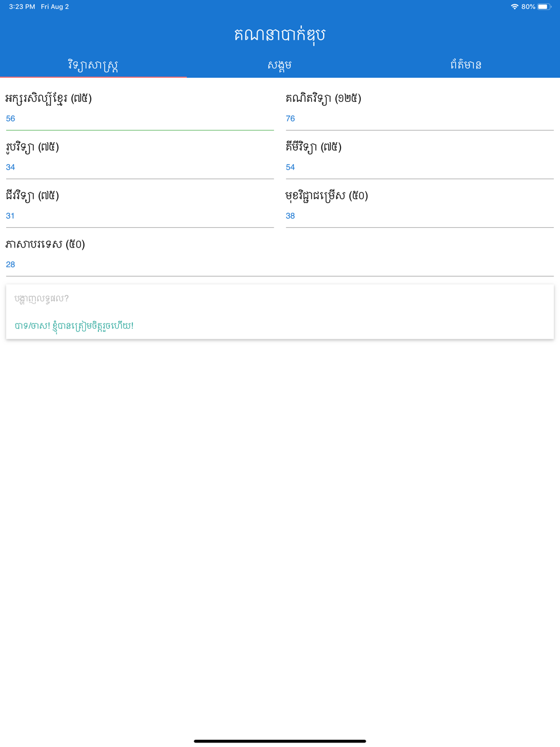Edit the score field showing 38
The height and width of the screenshot is (747, 560).
[419, 216]
